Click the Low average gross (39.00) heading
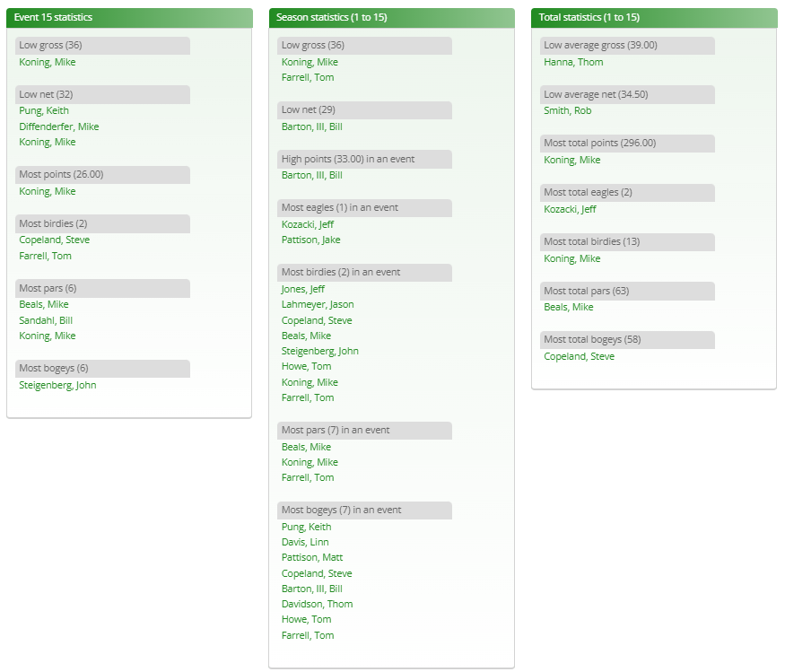The height and width of the screenshot is (672, 785). tap(627, 46)
